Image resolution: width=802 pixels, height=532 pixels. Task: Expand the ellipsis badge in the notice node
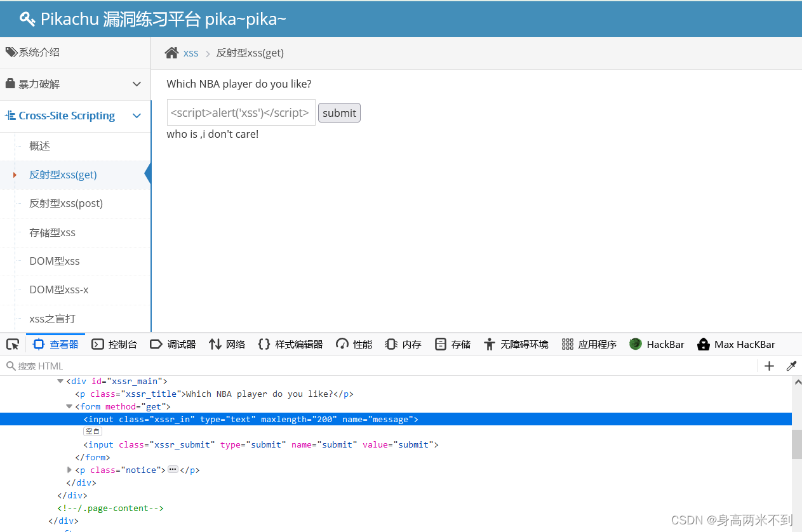tap(173, 470)
